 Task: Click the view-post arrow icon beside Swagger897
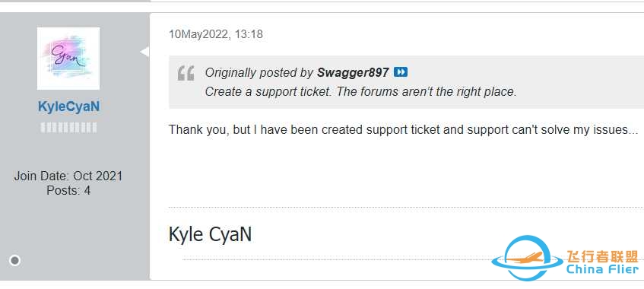tap(401, 72)
